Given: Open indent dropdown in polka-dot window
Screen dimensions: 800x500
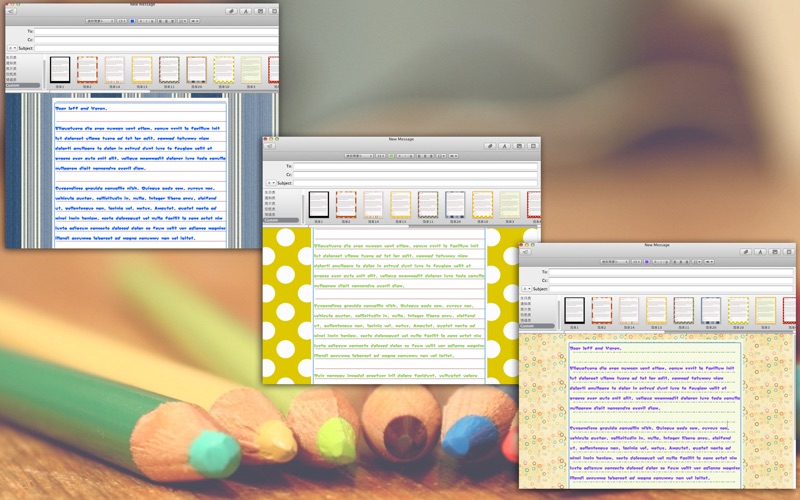Looking at the screenshot, I should click(x=453, y=156).
